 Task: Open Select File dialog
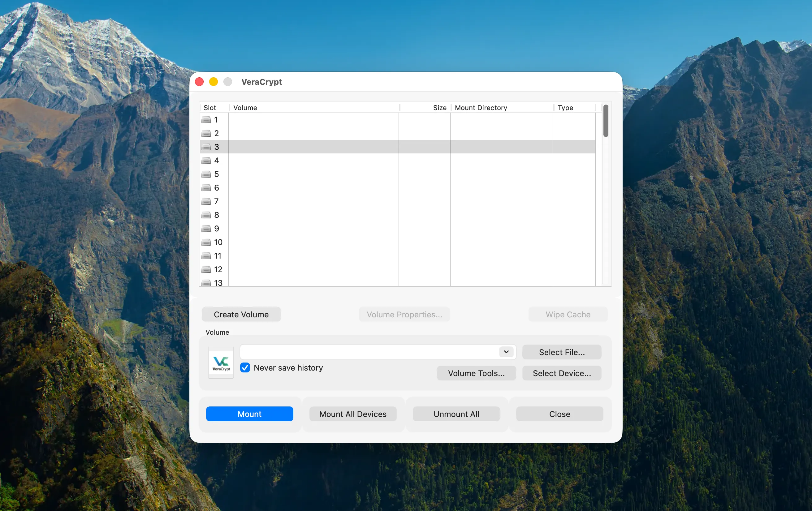(562, 352)
